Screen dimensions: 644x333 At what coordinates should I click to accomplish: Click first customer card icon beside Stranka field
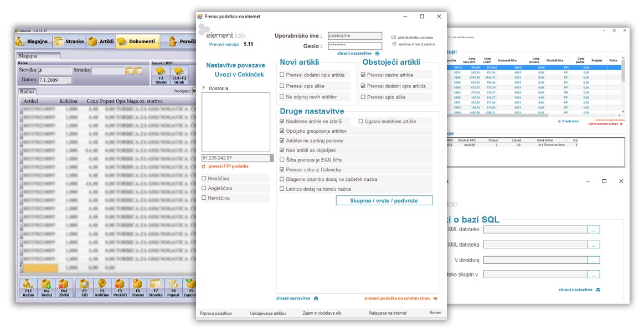pos(129,71)
